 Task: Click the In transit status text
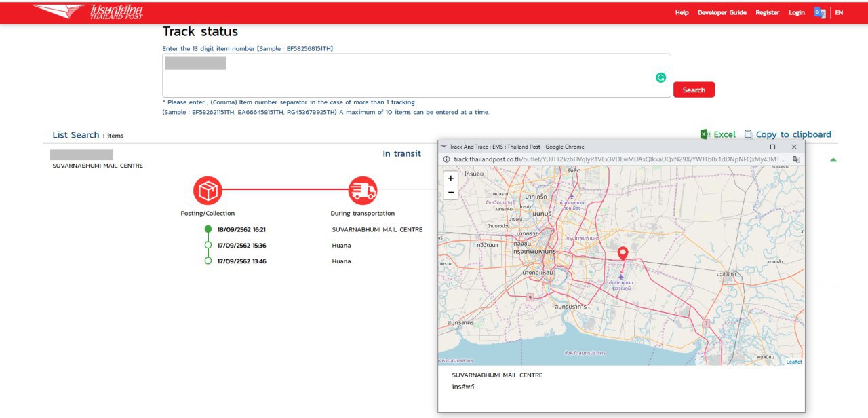tap(401, 153)
